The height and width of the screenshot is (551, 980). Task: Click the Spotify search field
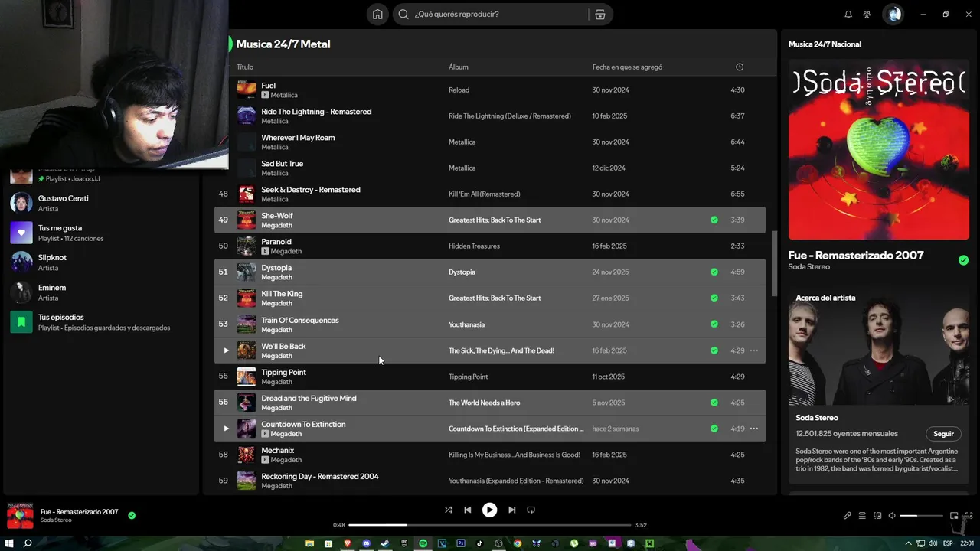pos(501,15)
